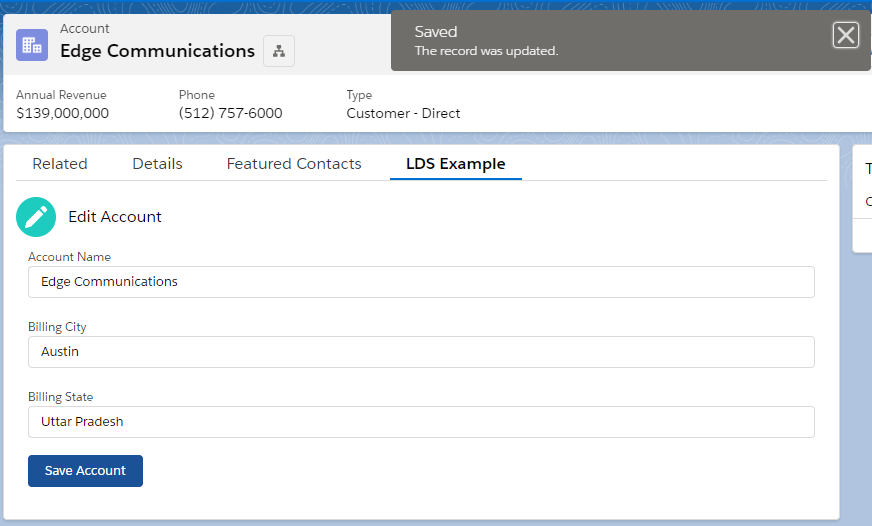Select the Featured Contacts tab
This screenshot has height=526, width=872.
pos(294,164)
